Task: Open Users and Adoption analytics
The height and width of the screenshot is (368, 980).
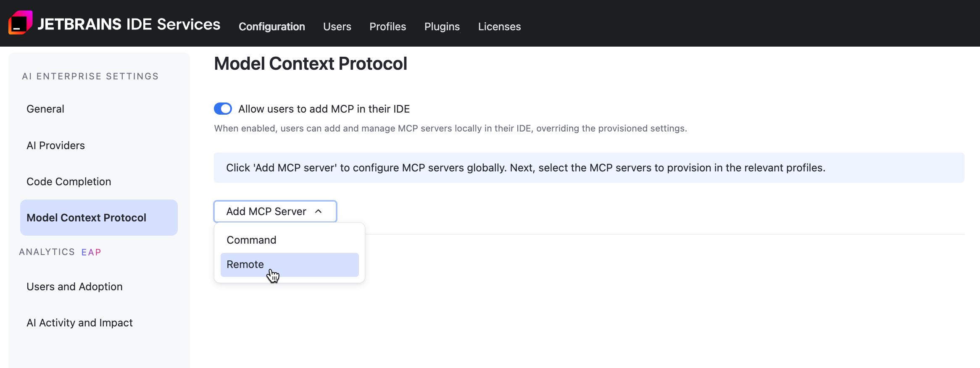Action: [74, 287]
